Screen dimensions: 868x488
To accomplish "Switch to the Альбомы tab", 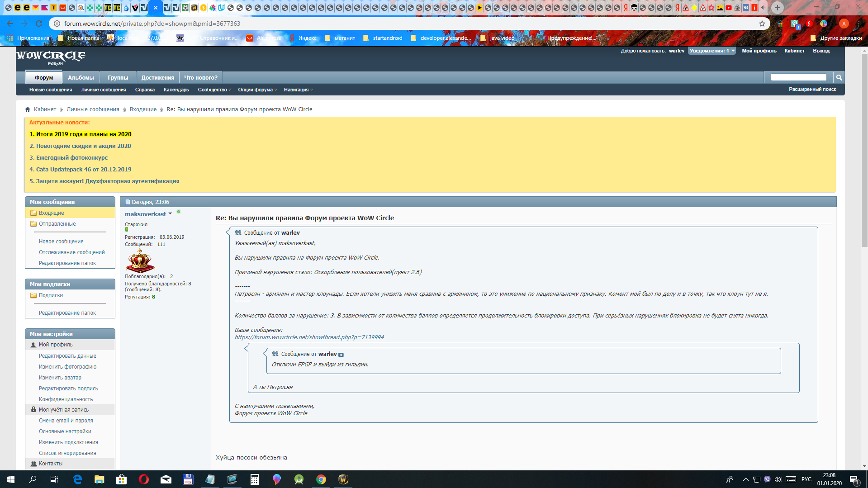I will 81,78.
